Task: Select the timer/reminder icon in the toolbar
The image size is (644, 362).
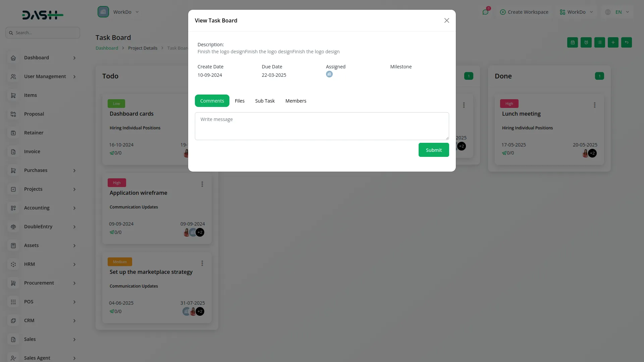Action: (x=586, y=42)
